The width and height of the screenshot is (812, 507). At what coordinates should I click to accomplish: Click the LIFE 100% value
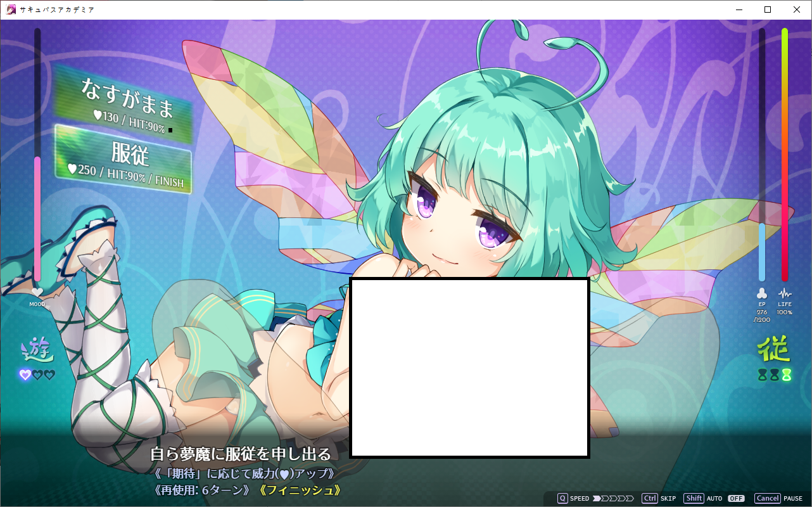tap(785, 312)
